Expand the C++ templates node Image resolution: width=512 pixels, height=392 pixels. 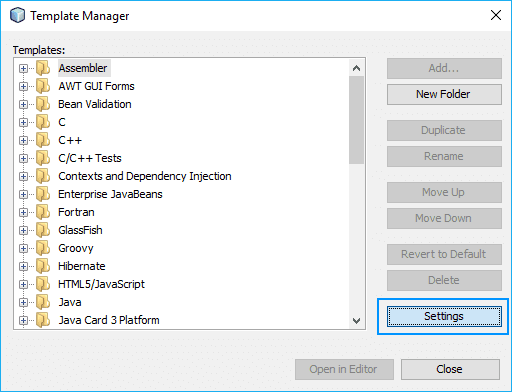click(x=23, y=141)
